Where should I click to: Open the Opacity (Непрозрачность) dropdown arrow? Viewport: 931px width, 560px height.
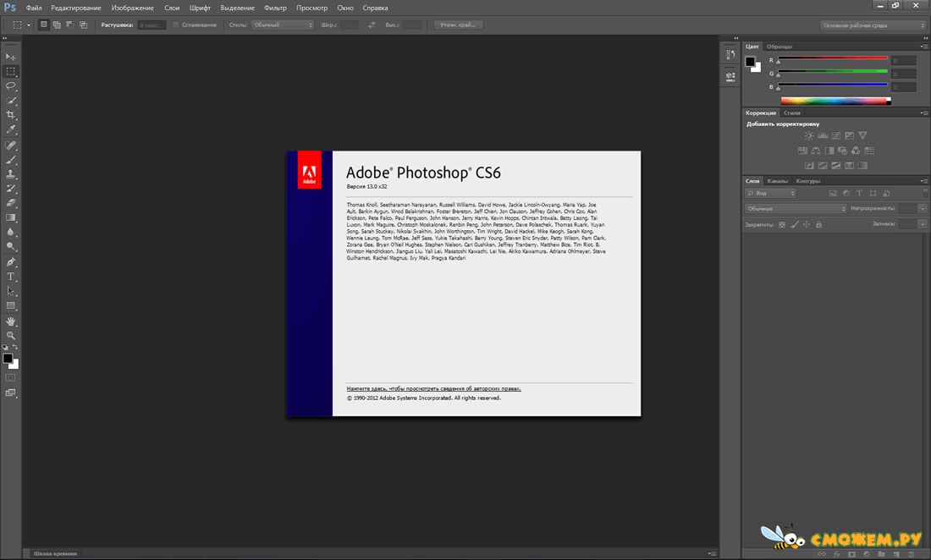(922, 209)
